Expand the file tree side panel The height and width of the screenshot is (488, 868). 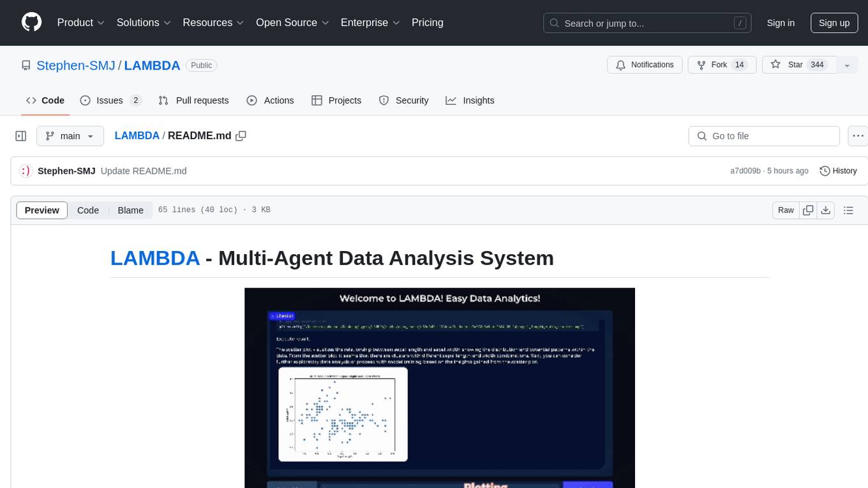pyautogui.click(x=21, y=136)
